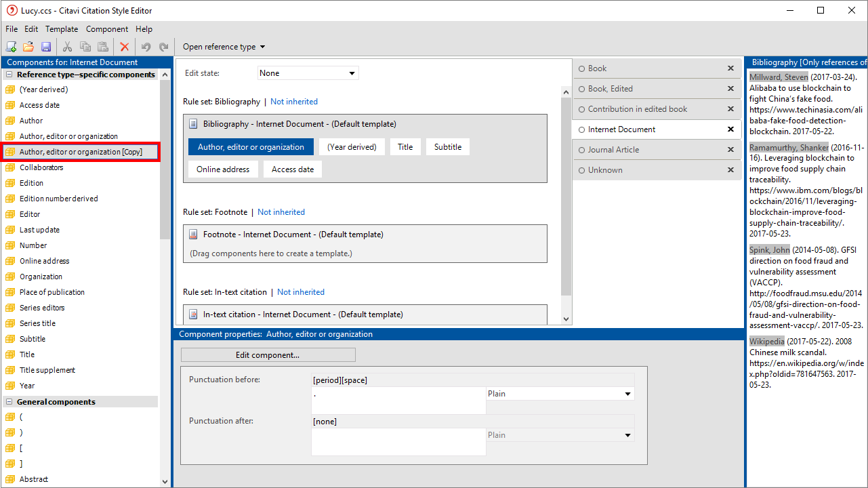This screenshot has width=868, height=488.
Task: Open Punctuation after font style dropdown
Action: click(560, 435)
